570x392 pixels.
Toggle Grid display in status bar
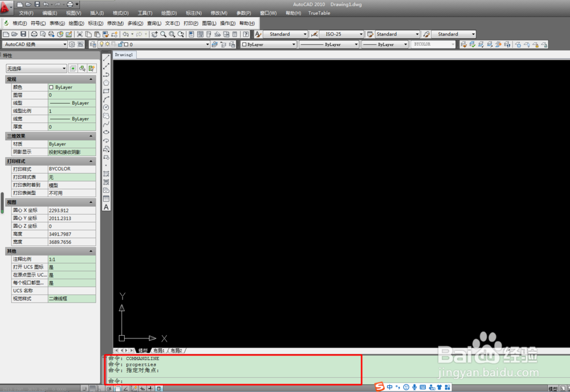(x=93, y=389)
